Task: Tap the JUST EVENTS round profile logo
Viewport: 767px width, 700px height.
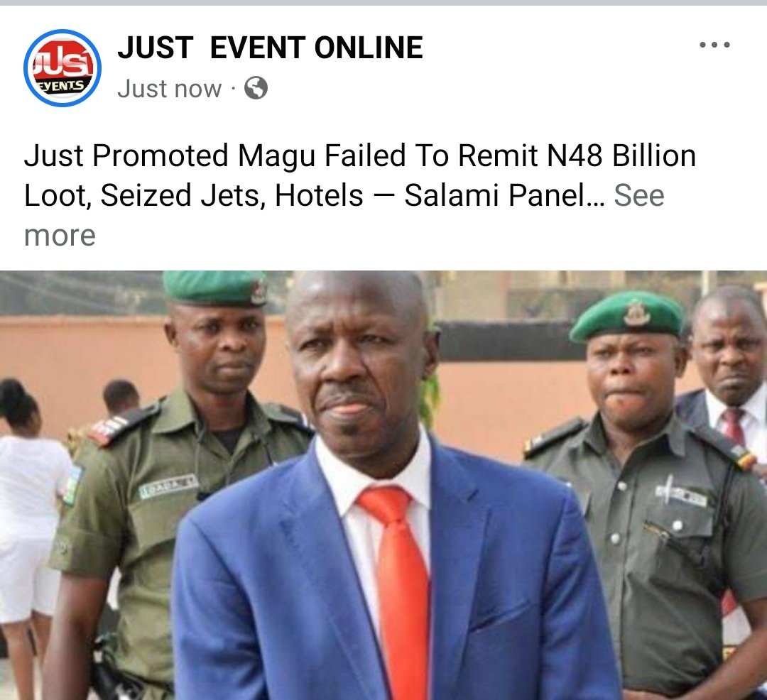Action: pyautogui.click(x=62, y=68)
